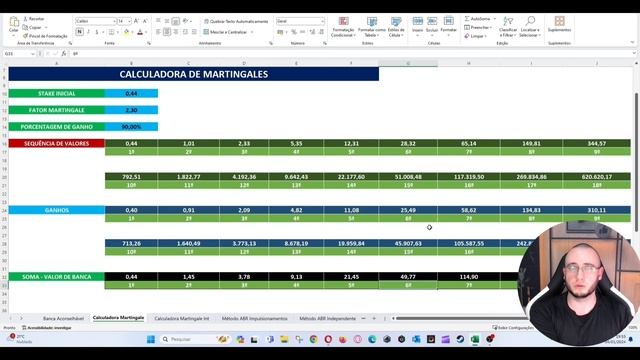
Task: Apply accounting number format
Action: click(280, 32)
